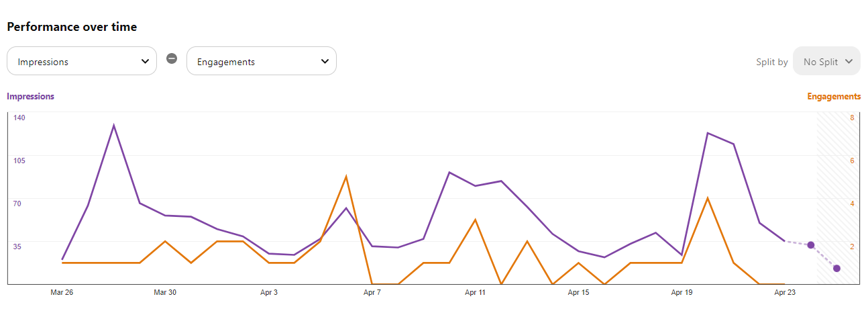Open the Engagements metric dropdown
Screen dimensions: 868x313
(261, 61)
